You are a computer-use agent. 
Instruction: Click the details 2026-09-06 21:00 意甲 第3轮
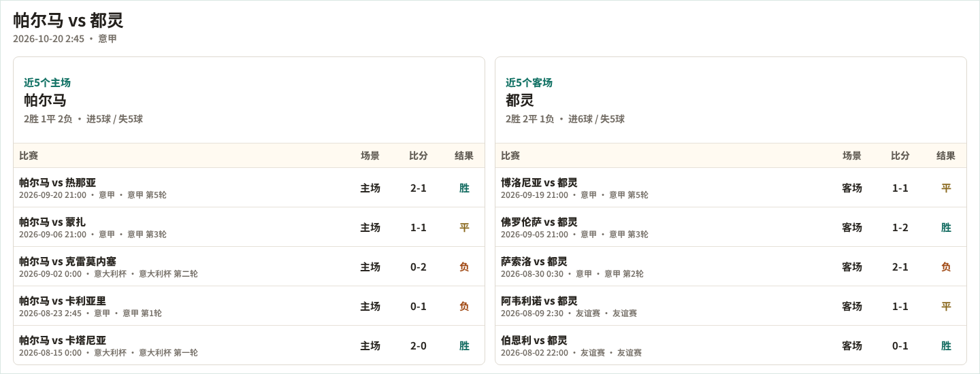[x=93, y=235]
